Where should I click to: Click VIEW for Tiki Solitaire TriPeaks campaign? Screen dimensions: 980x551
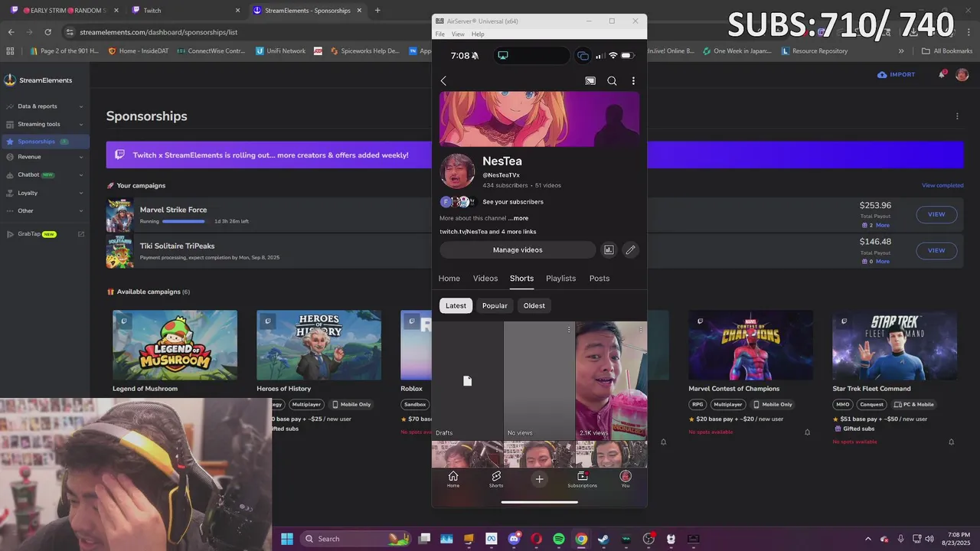(936, 250)
